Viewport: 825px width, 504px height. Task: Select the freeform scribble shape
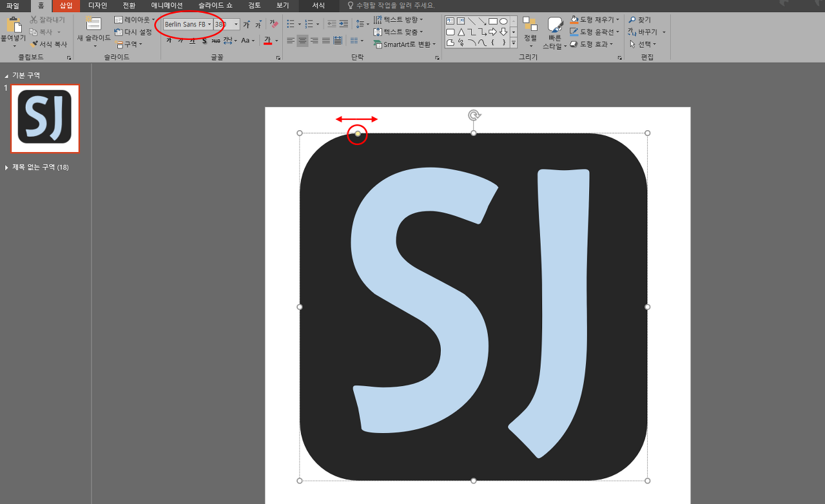(461, 43)
